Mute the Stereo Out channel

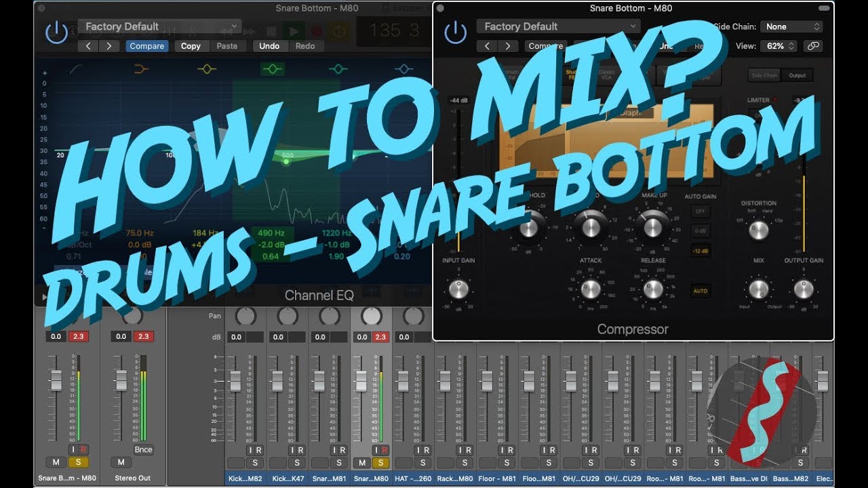click(121, 462)
